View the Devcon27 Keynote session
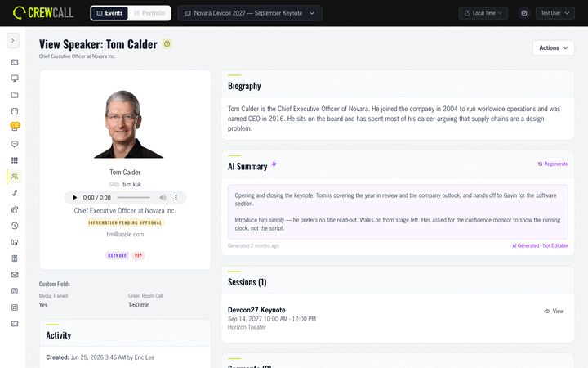588x368 pixels. coord(554,312)
